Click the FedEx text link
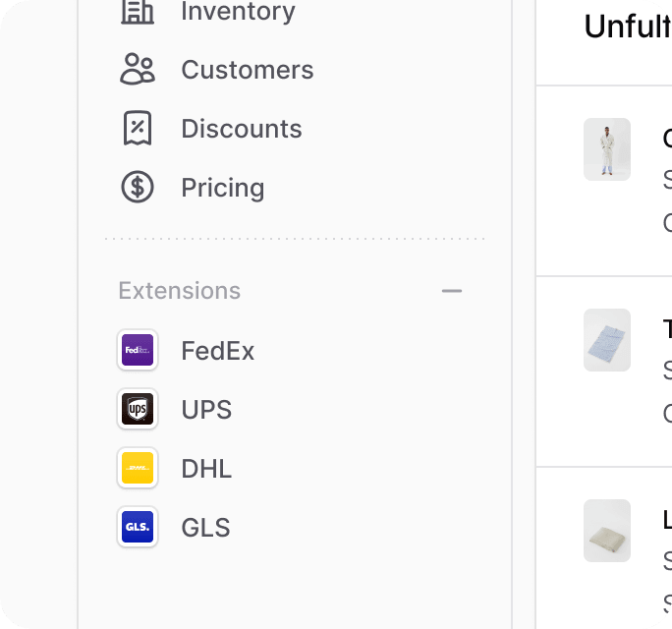 pos(218,351)
